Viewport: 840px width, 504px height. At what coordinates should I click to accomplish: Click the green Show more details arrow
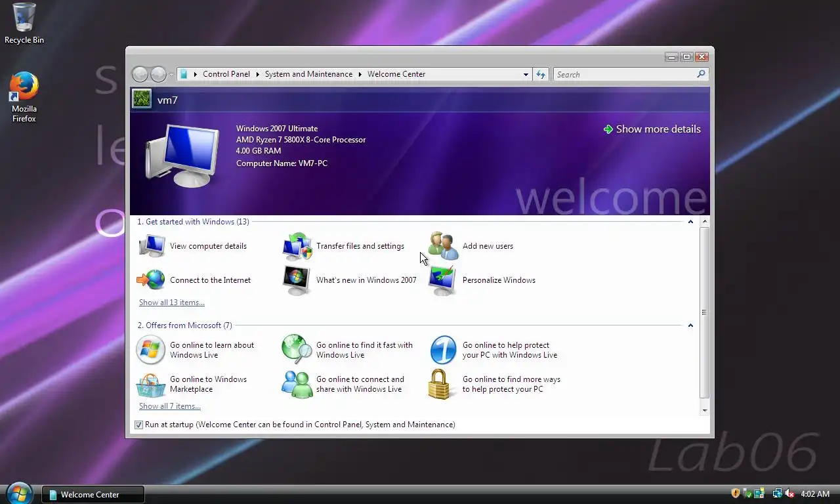click(608, 129)
